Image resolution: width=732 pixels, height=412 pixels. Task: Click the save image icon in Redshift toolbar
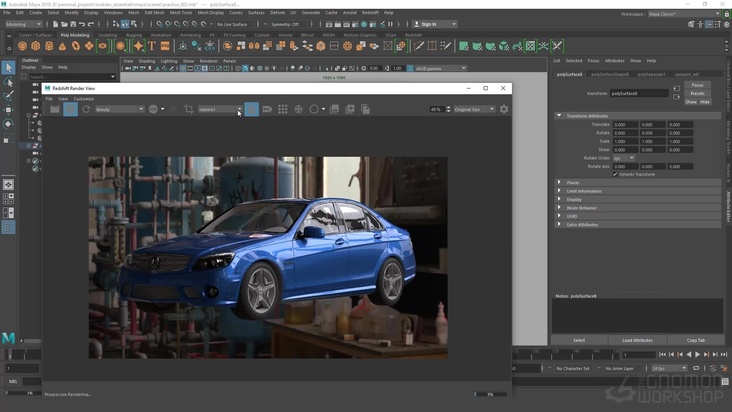[334, 109]
